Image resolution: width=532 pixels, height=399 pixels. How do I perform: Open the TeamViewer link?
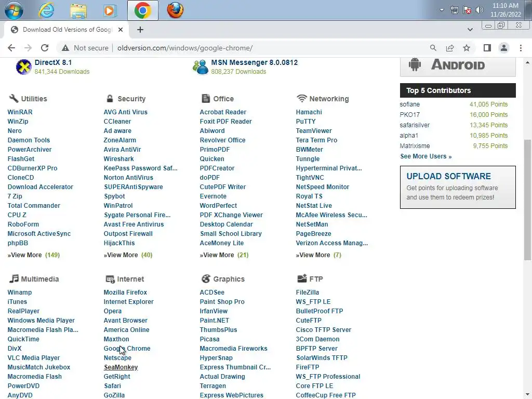313,130
